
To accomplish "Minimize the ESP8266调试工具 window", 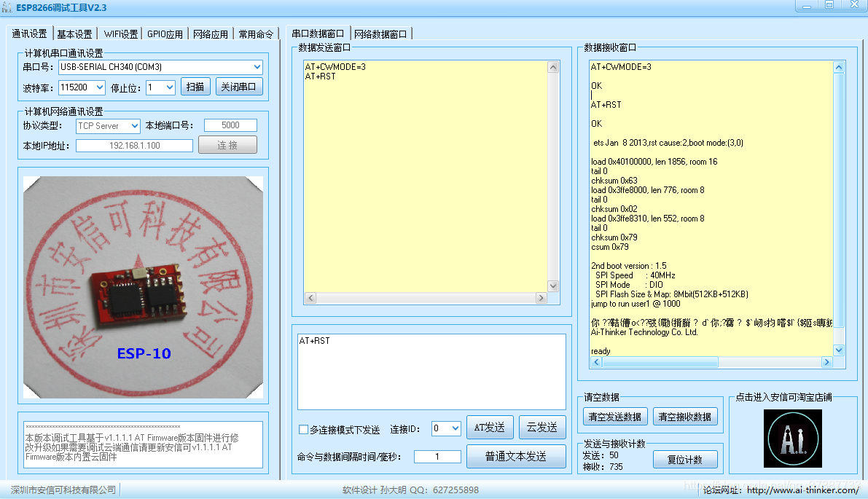I will pos(807,6).
